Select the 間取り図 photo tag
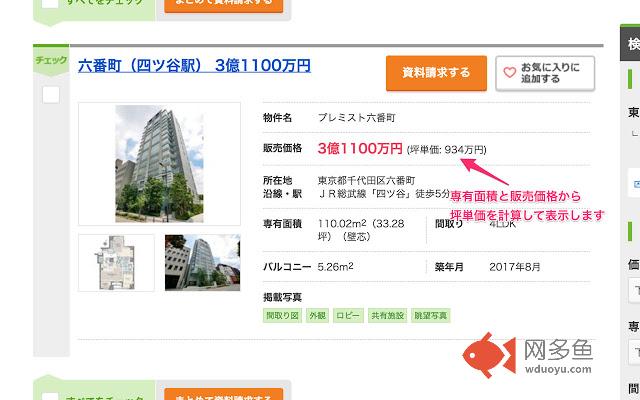The height and width of the screenshot is (400, 640). [x=282, y=316]
